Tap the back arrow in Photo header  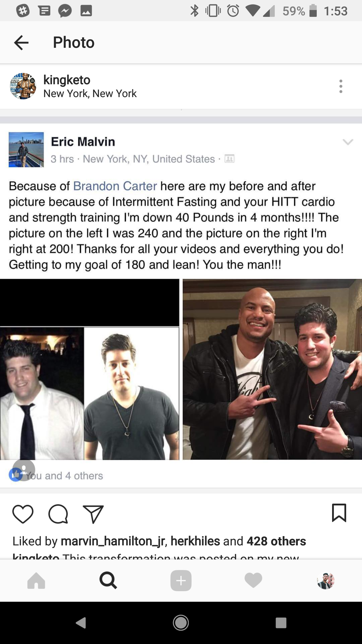[x=21, y=43]
